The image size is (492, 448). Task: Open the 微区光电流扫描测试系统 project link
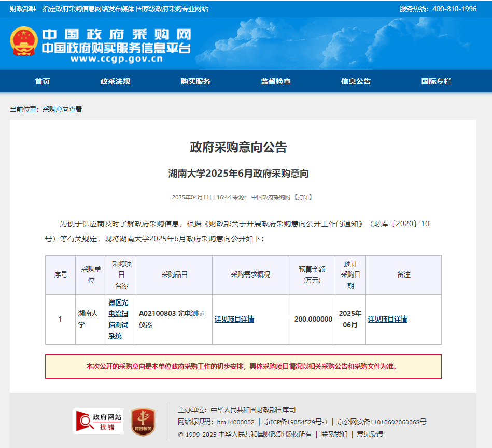(x=118, y=319)
